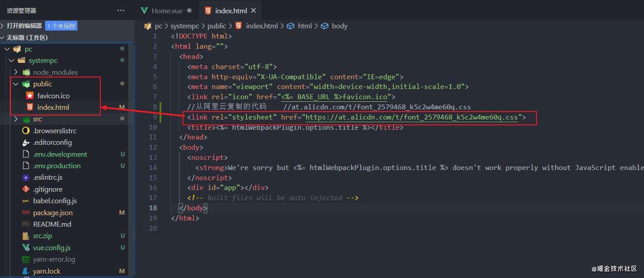
Task: Click the .eslintrc.js ESLint icon
Action: coord(26,178)
